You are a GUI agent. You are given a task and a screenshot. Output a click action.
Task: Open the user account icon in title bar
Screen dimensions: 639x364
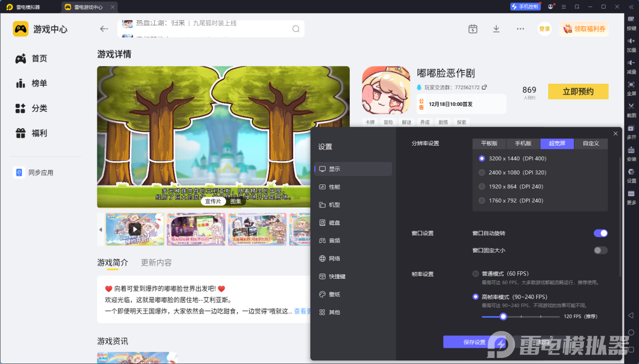point(551,7)
